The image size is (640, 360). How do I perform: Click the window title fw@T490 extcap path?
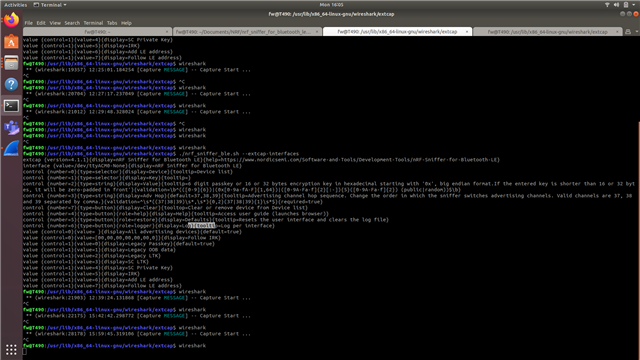pyautogui.click(x=331, y=14)
